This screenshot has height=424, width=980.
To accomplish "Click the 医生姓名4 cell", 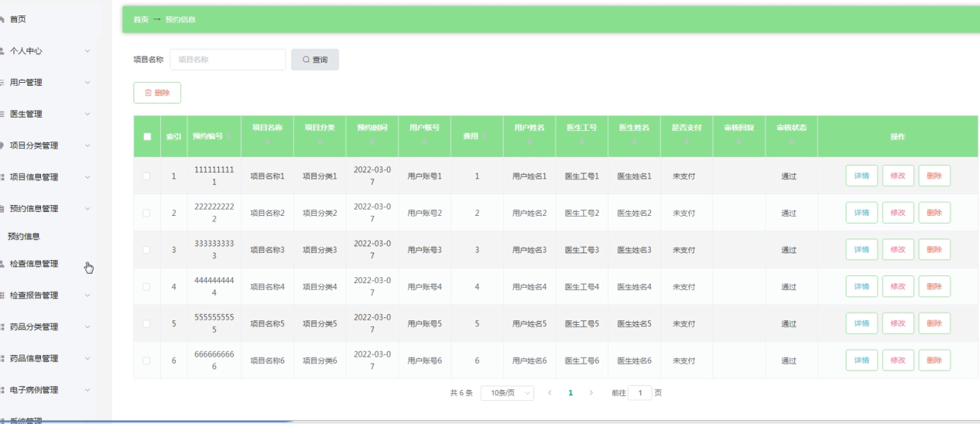I will pyautogui.click(x=634, y=287).
